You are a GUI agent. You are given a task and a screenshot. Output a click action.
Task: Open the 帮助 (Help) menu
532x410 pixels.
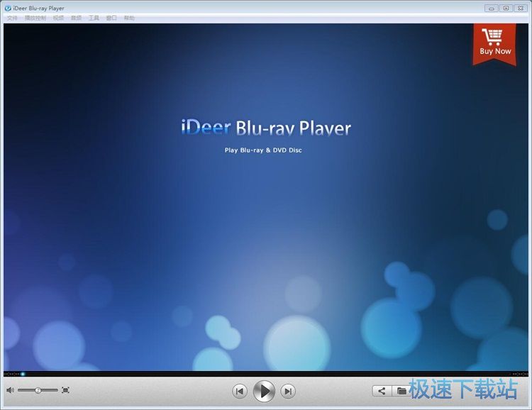(x=129, y=18)
